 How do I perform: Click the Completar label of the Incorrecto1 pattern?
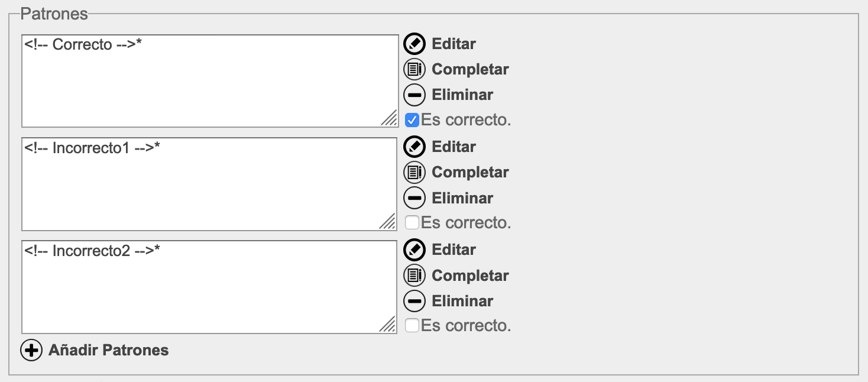471,172
